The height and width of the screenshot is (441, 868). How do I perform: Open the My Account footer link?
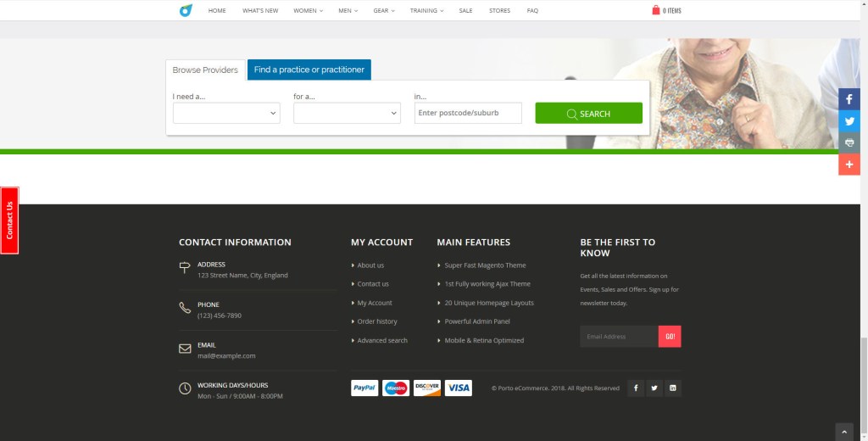click(x=375, y=303)
